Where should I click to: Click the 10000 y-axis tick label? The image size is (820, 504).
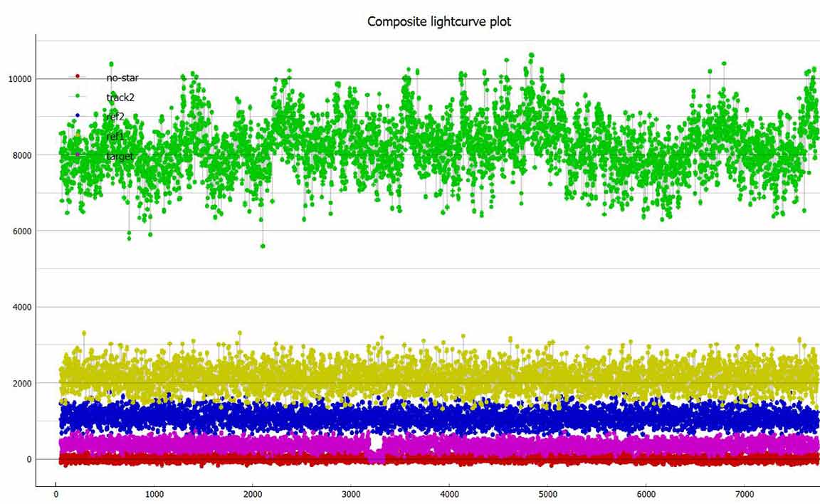pyautogui.click(x=20, y=79)
